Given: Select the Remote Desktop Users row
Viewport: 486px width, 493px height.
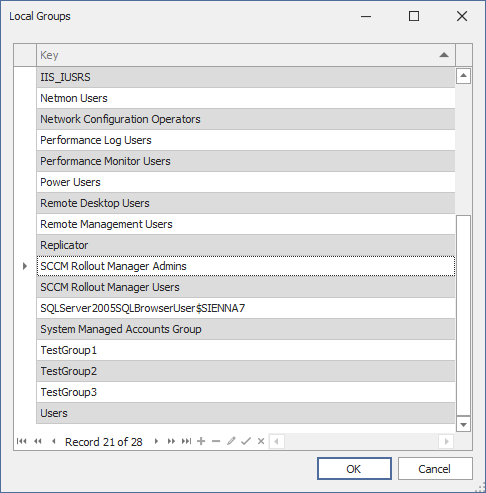Looking at the screenshot, I should click(x=246, y=203).
